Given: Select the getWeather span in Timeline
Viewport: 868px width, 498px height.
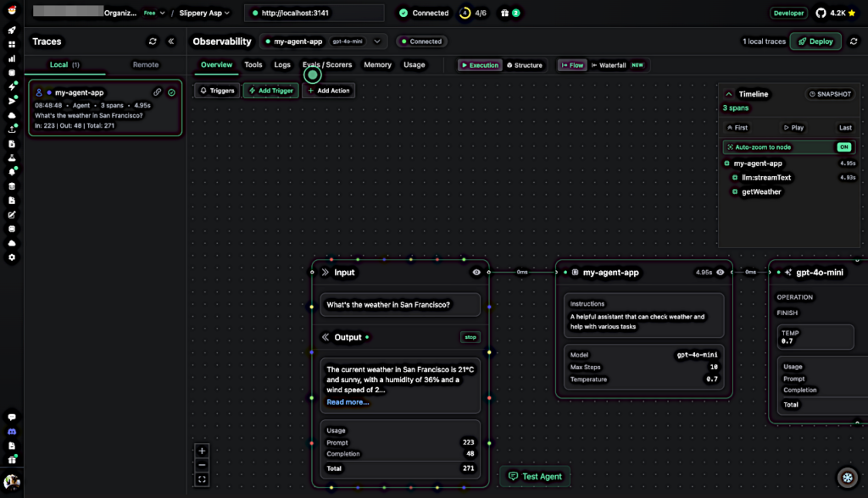Looking at the screenshot, I should point(760,192).
